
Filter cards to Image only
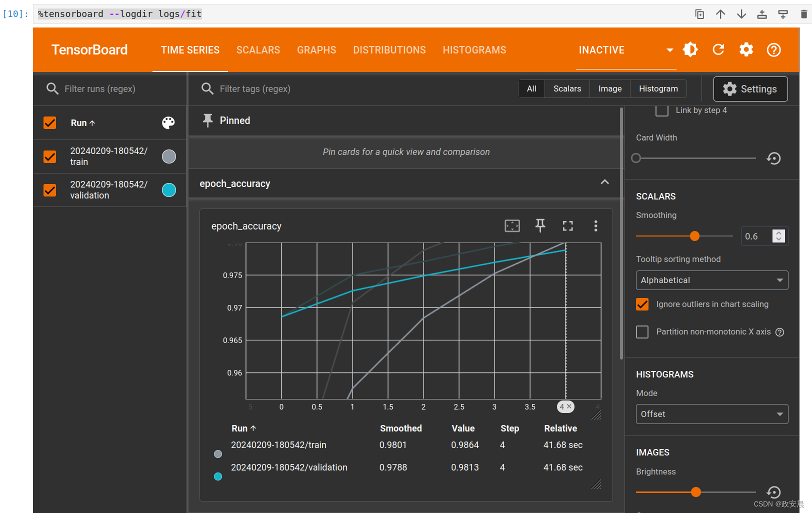[x=610, y=89]
